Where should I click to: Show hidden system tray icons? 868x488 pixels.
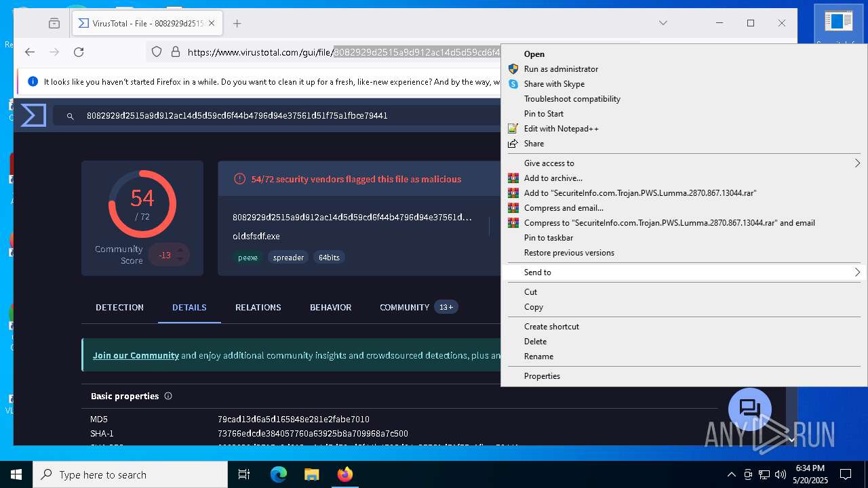pyautogui.click(x=731, y=474)
